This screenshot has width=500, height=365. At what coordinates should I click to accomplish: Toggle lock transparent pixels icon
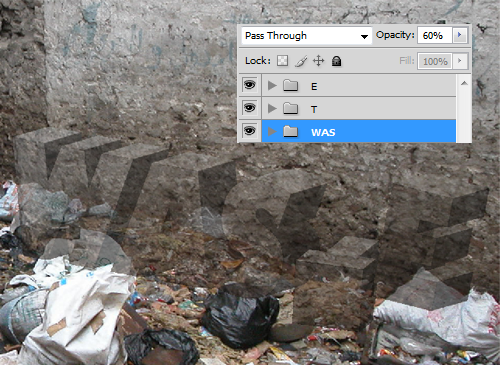tap(283, 61)
